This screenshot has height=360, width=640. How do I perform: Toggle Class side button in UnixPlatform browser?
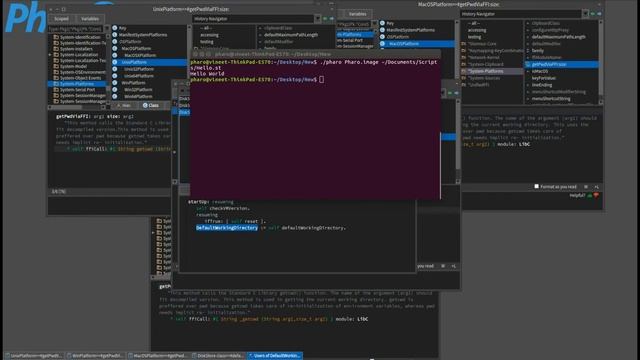[x=151, y=105]
